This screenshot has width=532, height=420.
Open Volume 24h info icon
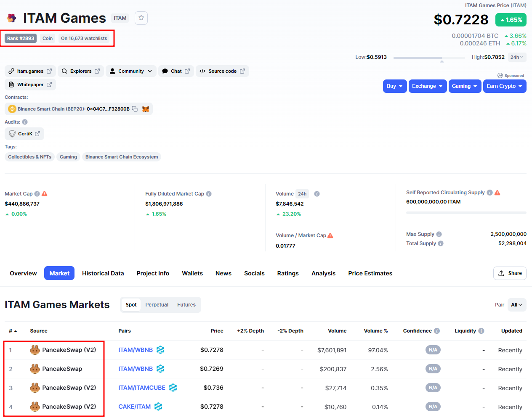317,194
